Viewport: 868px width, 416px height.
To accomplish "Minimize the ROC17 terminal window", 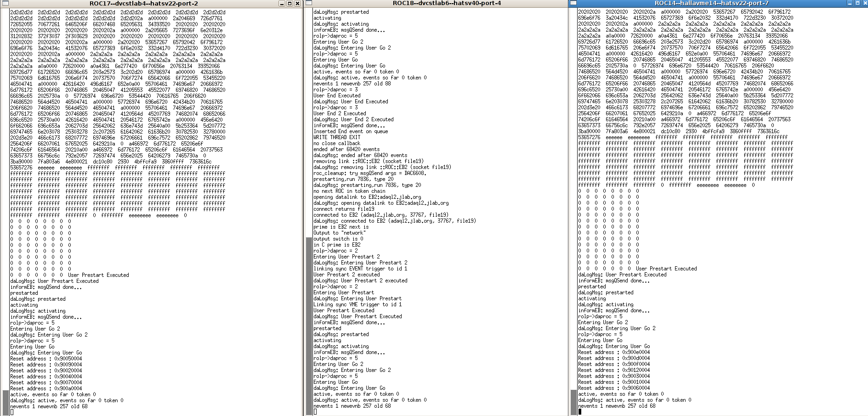I will click(x=282, y=3).
